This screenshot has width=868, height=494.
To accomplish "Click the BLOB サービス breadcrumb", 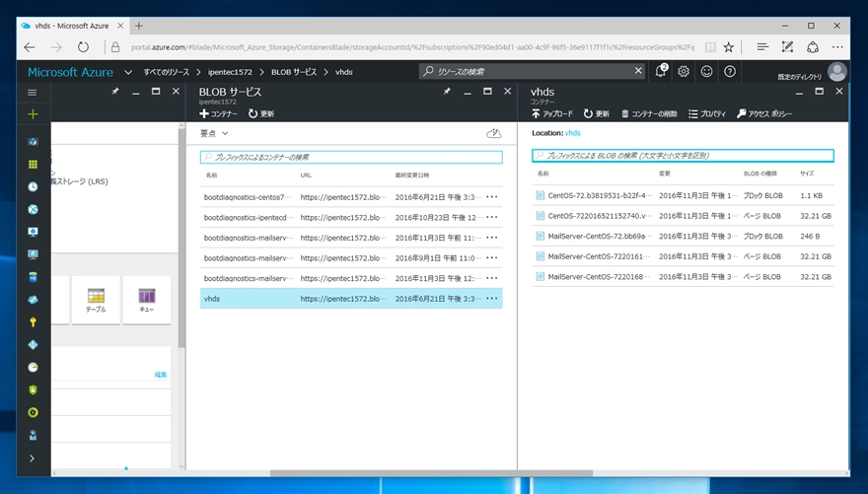I will tap(294, 72).
